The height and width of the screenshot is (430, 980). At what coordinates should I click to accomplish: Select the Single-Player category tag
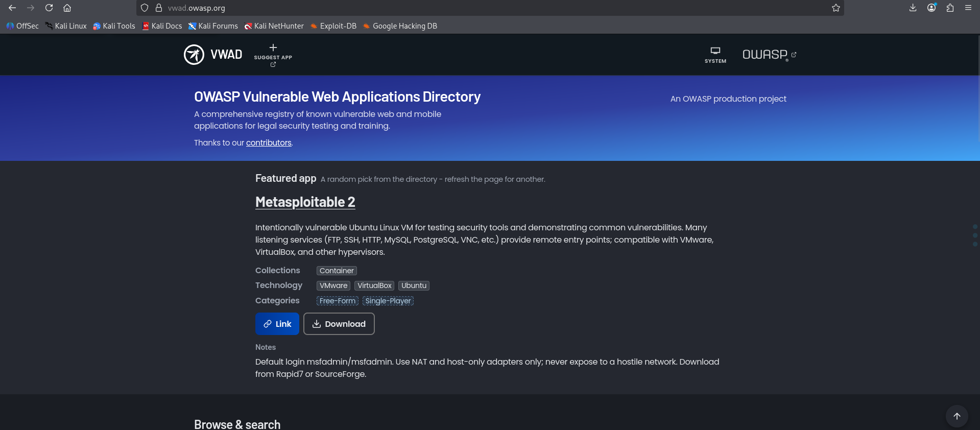pyautogui.click(x=388, y=301)
